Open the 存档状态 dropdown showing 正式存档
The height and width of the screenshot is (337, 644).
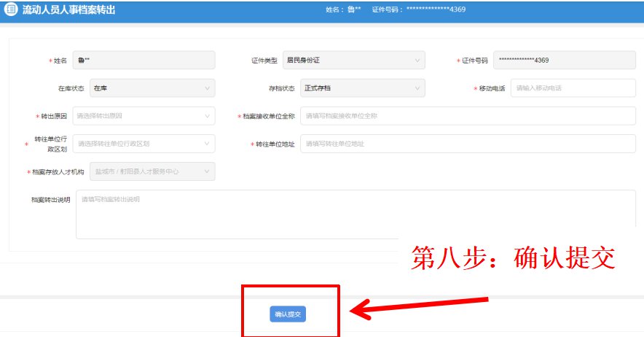[363, 88]
